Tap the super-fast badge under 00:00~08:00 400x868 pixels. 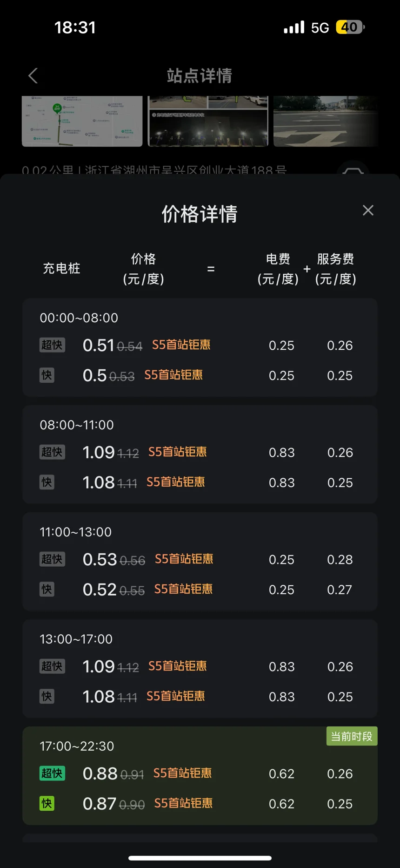pyautogui.click(x=52, y=345)
